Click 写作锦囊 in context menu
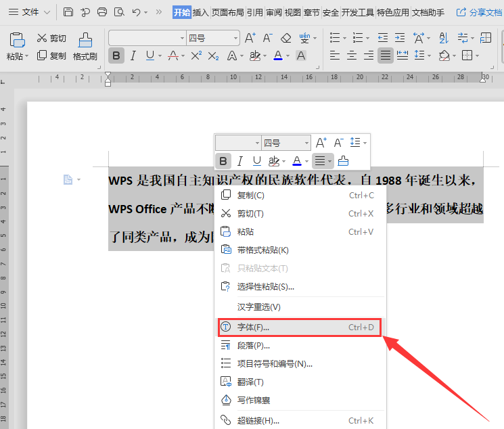 (300, 401)
